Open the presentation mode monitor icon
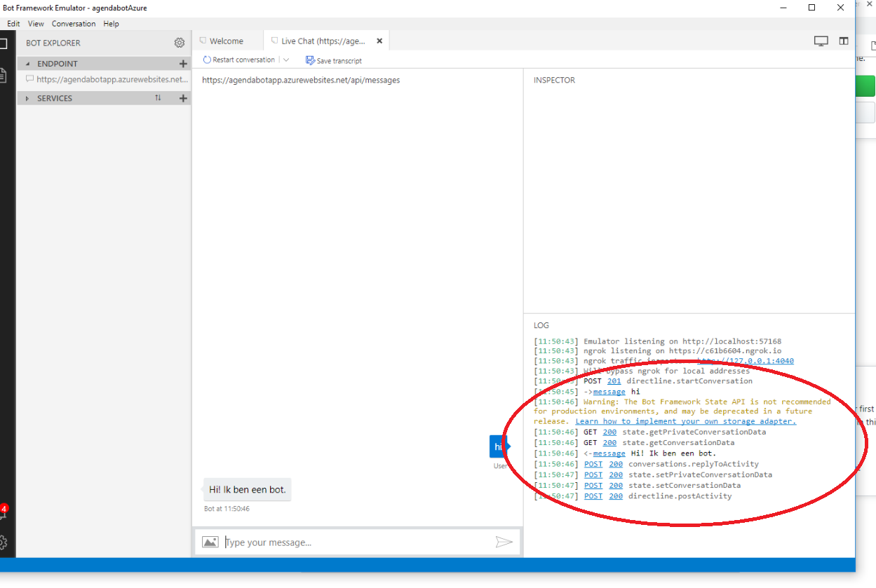876x588 pixels. pyautogui.click(x=821, y=40)
